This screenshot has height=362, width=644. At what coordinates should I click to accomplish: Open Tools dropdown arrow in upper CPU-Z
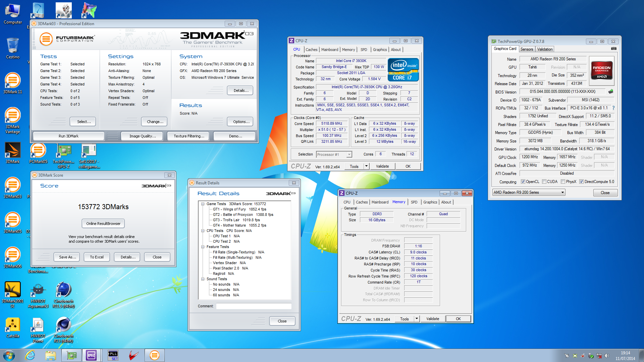click(366, 166)
